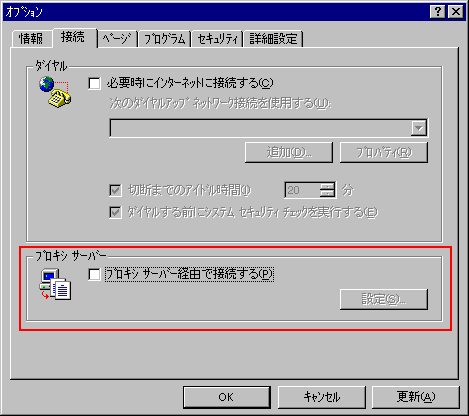Switch to the 情報 tab
Image resolution: width=469 pixels, height=416 pixels.
(31, 39)
